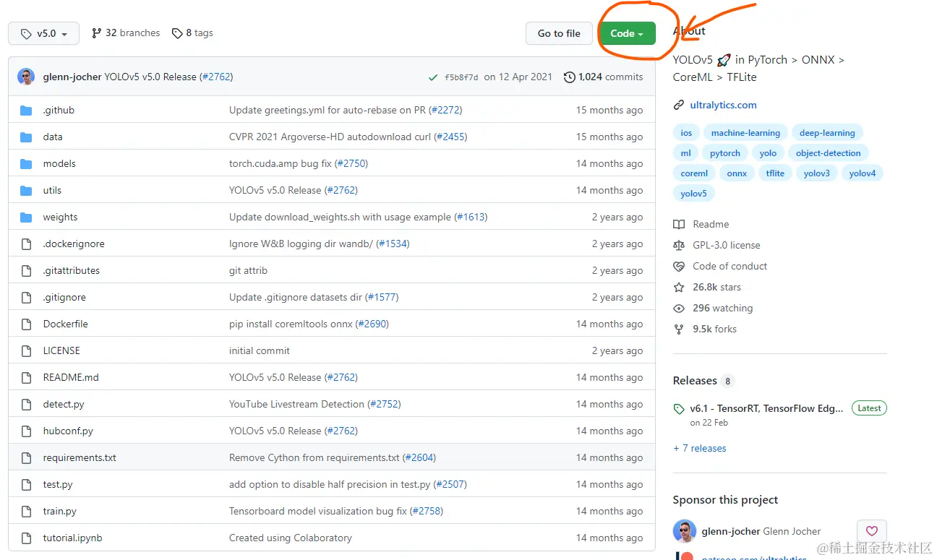Click the weights folder icon

(x=26, y=217)
